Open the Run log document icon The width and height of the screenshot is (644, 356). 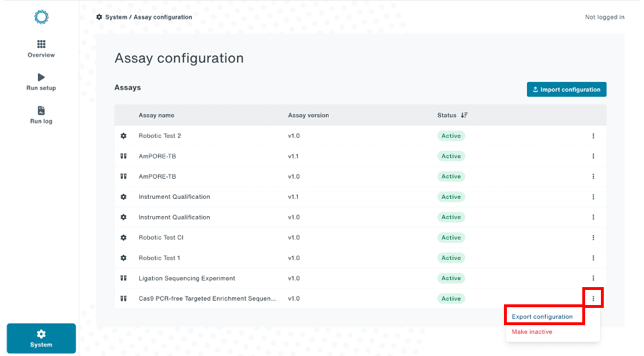[x=41, y=111]
